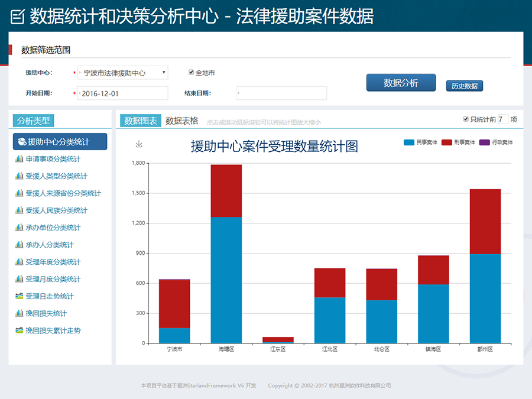Click the bar chart icon for 承办单位分类统计
The width and height of the screenshot is (532, 399).
pyautogui.click(x=20, y=228)
